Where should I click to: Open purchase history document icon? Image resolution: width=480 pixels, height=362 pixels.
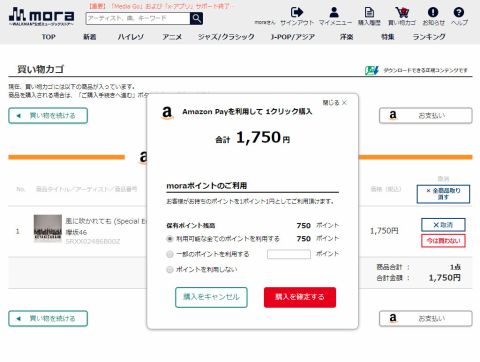[369, 12]
